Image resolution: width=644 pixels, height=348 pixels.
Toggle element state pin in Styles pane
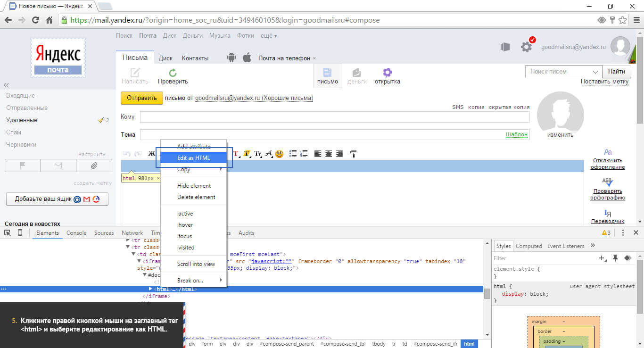pos(615,258)
